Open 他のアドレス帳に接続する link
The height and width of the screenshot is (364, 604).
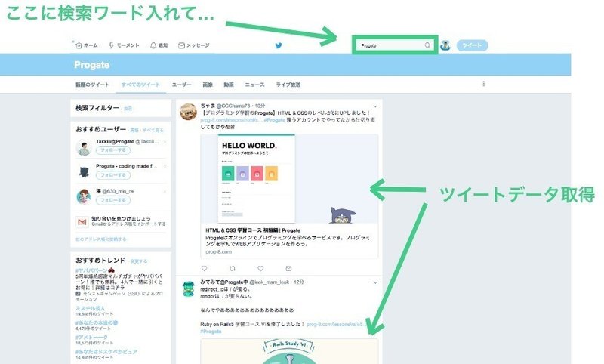click(101, 239)
